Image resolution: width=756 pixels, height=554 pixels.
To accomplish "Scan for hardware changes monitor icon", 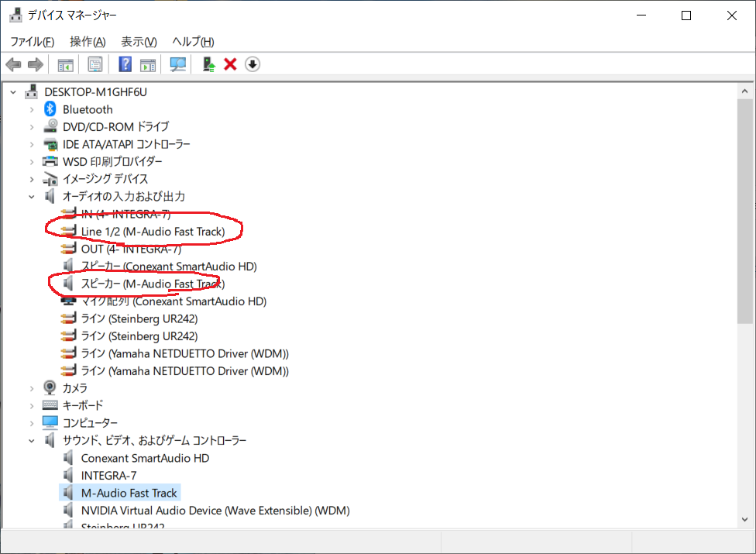I will [x=178, y=64].
